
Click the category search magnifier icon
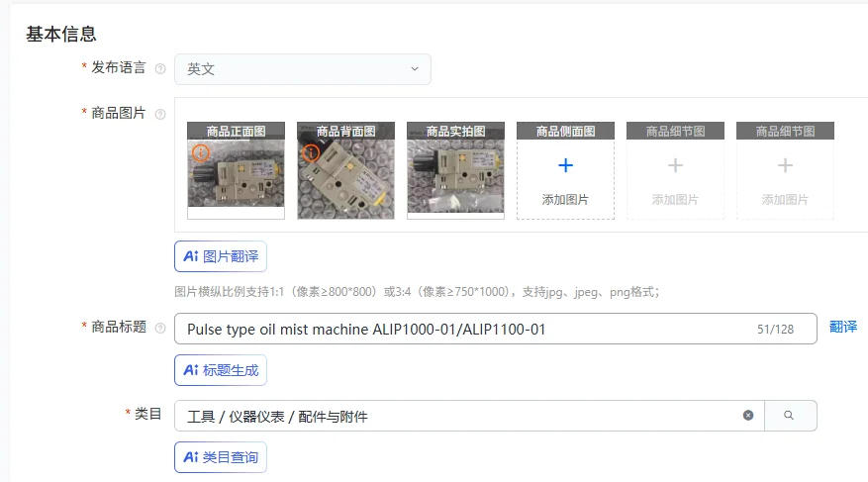point(789,416)
